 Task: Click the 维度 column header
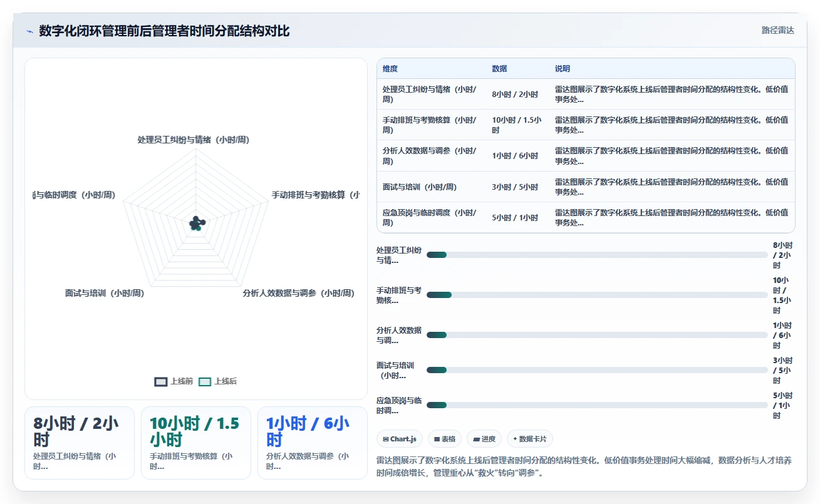pyautogui.click(x=390, y=69)
